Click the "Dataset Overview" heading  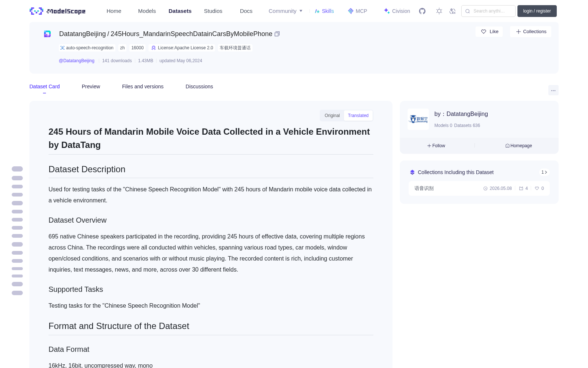coord(78,220)
